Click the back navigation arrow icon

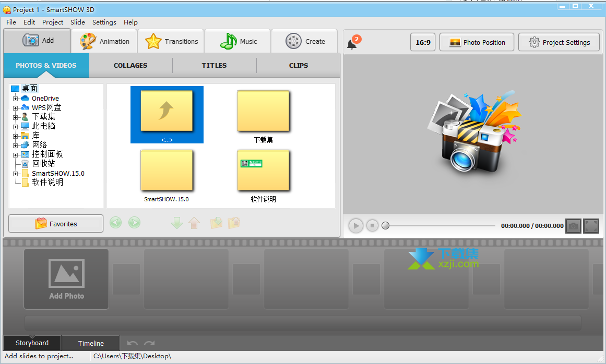click(x=115, y=223)
